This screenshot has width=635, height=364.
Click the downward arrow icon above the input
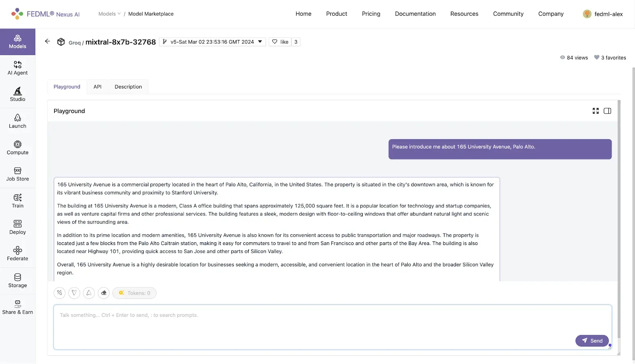[x=74, y=293]
